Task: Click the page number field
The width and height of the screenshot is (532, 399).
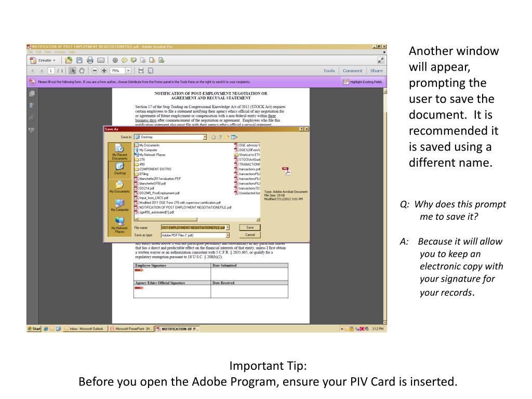Action: coord(50,71)
